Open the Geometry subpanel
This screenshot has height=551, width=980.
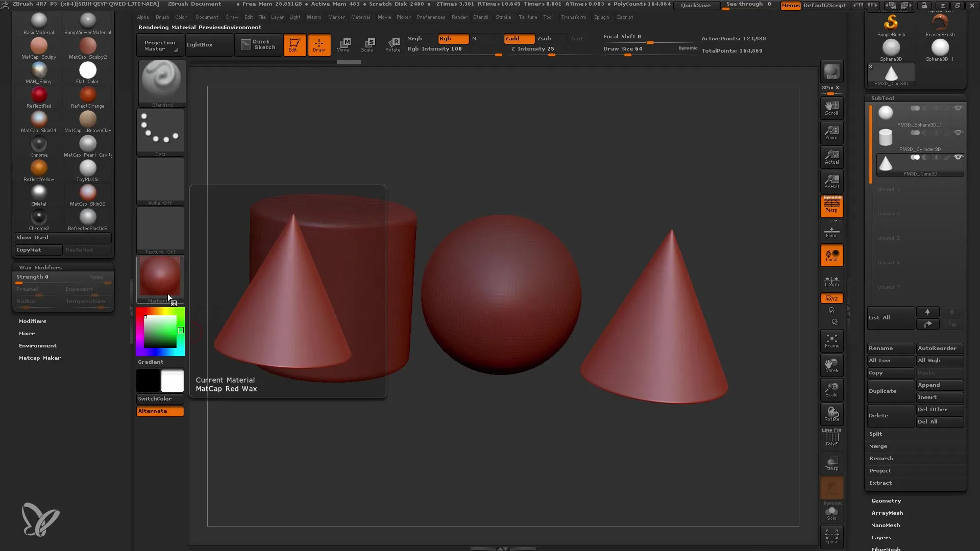(x=886, y=500)
